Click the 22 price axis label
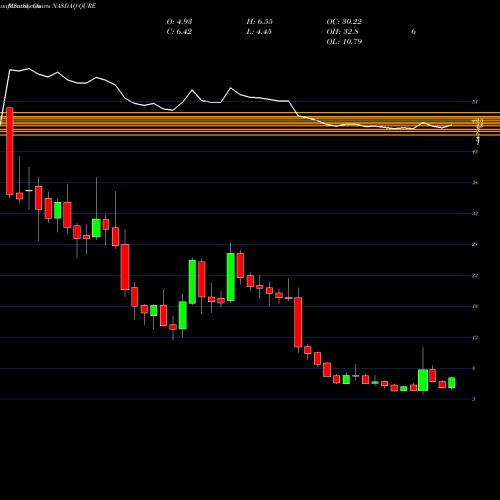This screenshot has width=500, height=500. click(475, 275)
